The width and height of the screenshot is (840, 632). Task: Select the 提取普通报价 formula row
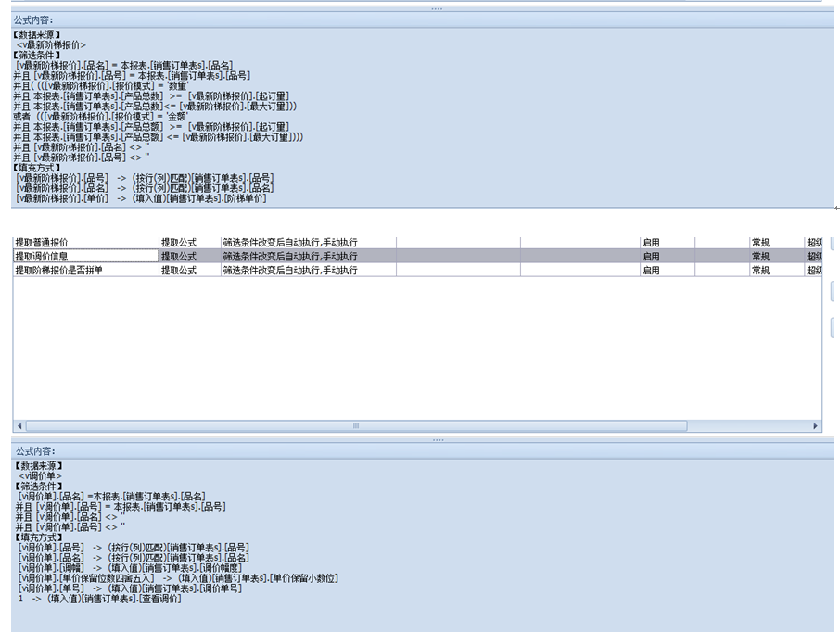pyautogui.click(x=84, y=243)
